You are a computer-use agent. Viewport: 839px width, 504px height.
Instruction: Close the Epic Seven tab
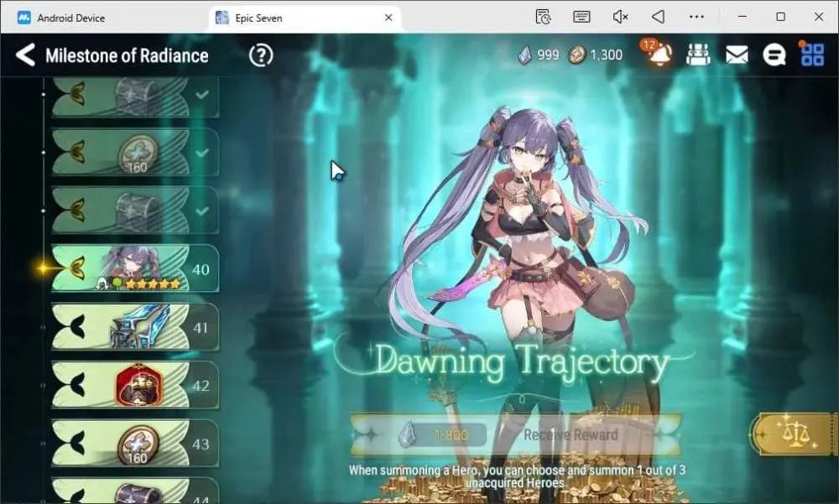(x=388, y=18)
